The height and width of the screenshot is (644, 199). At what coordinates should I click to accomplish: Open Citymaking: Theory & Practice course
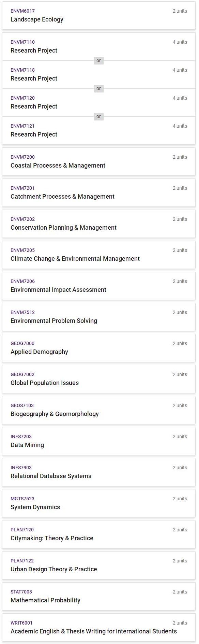click(99, 534)
